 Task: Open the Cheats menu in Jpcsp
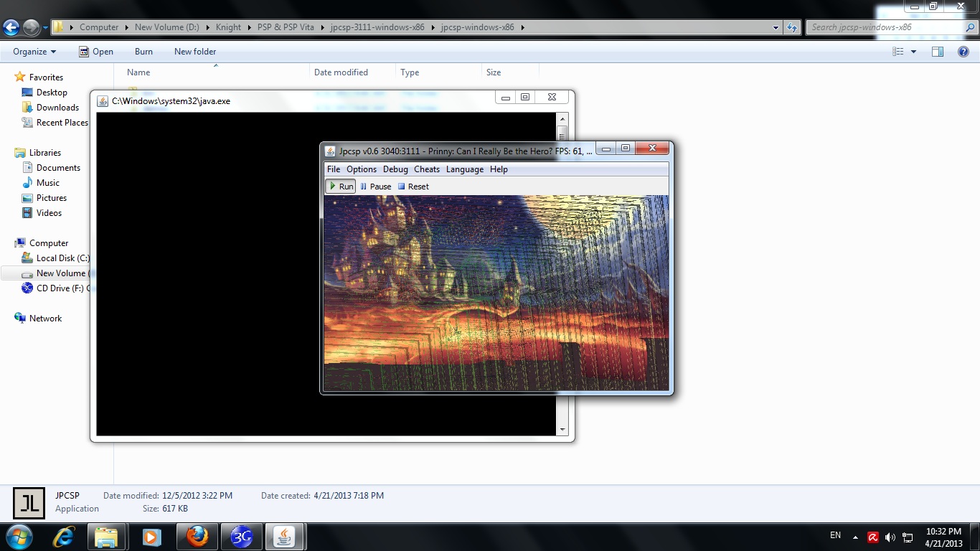(426, 169)
